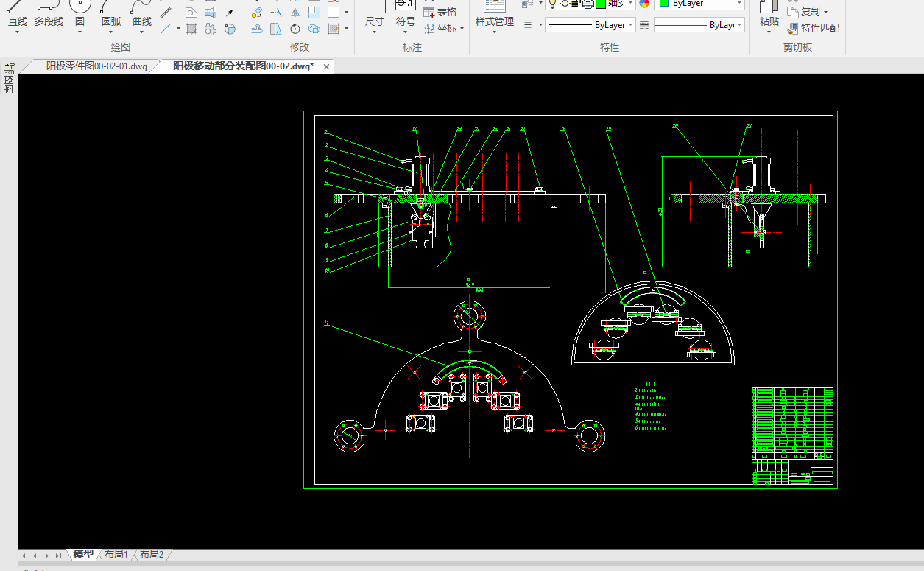The width and height of the screenshot is (924, 571).
Task: Click the color wheel swatch icon
Action: (x=644, y=4)
